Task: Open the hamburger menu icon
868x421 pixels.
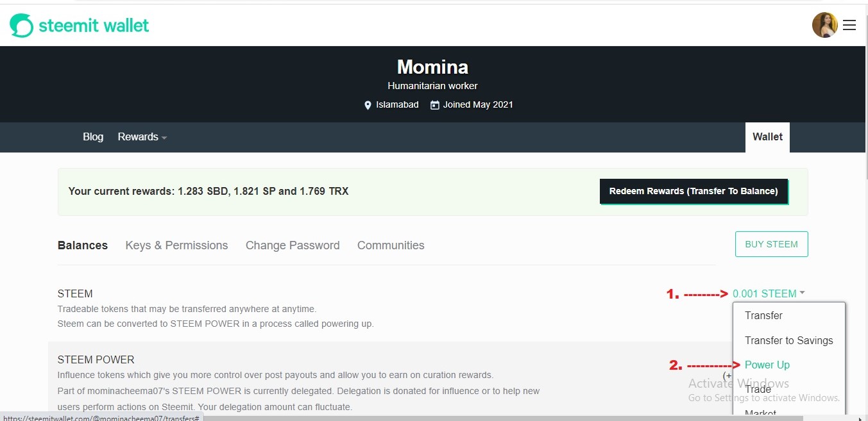Action: point(849,25)
